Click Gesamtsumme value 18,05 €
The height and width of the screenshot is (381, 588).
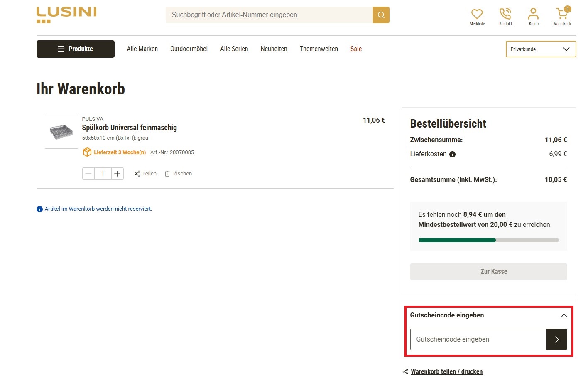click(556, 180)
